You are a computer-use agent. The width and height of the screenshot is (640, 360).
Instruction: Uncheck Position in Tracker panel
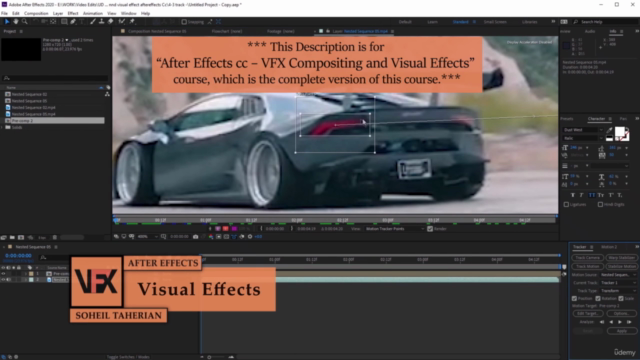point(574,299)
